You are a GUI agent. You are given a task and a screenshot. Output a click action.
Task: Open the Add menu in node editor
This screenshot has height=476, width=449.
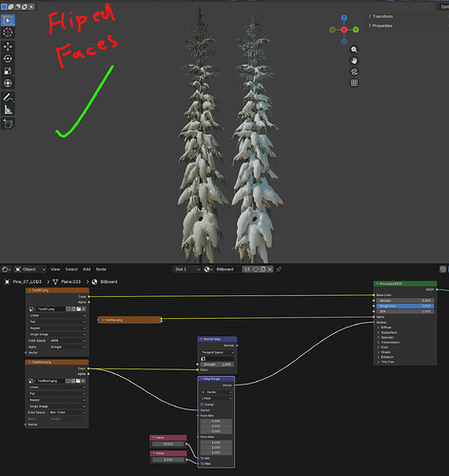(x=87, y=269)
